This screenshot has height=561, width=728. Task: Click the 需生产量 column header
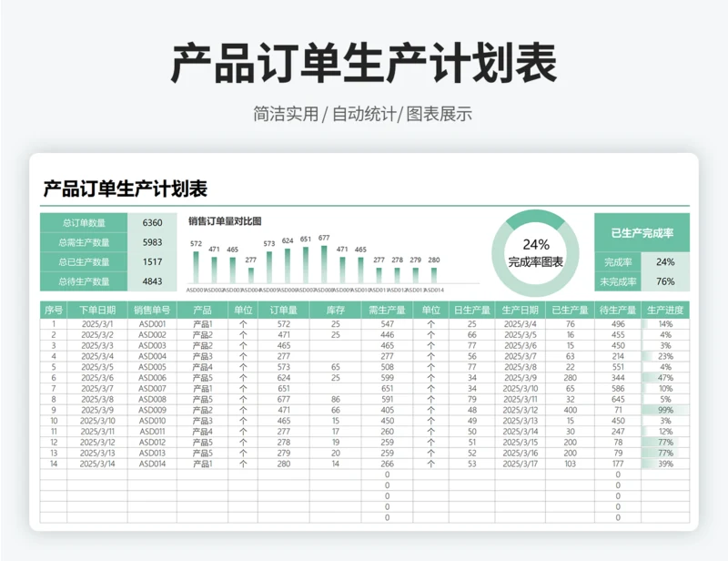(388, 310)
